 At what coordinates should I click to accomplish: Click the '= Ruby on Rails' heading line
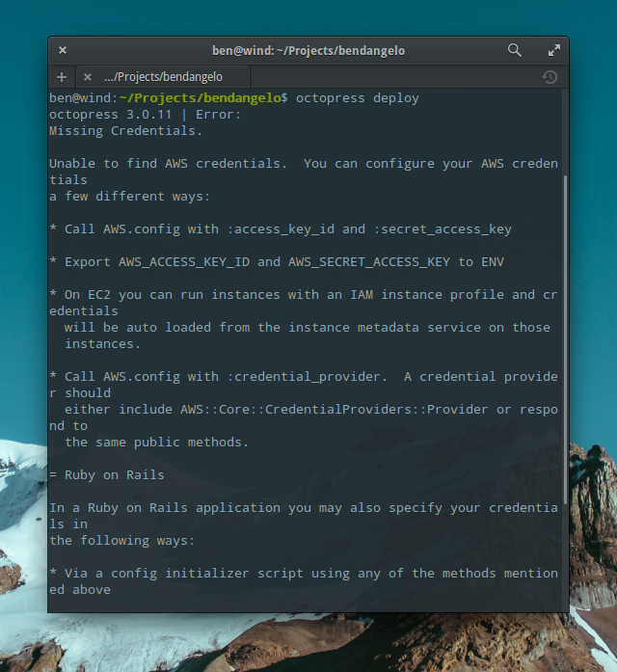[107, 475]
